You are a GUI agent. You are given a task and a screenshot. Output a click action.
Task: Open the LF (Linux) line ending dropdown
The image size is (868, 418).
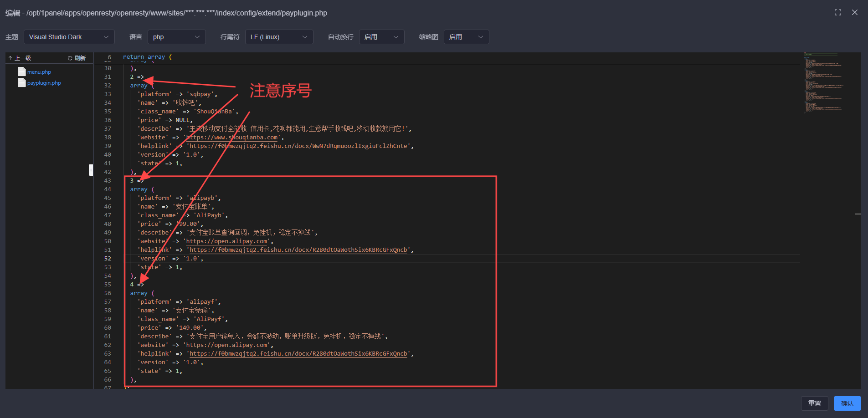pos(279,37)
